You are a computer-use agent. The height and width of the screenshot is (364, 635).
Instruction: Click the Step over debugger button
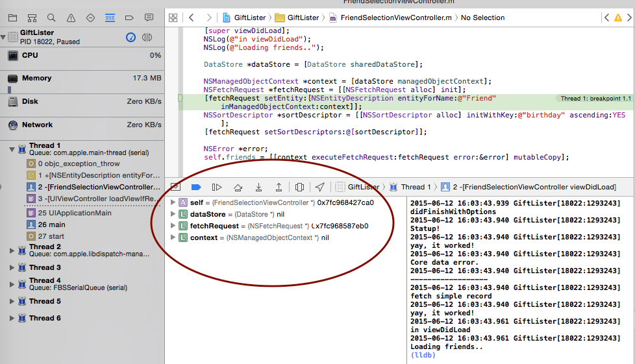point(238,187)
